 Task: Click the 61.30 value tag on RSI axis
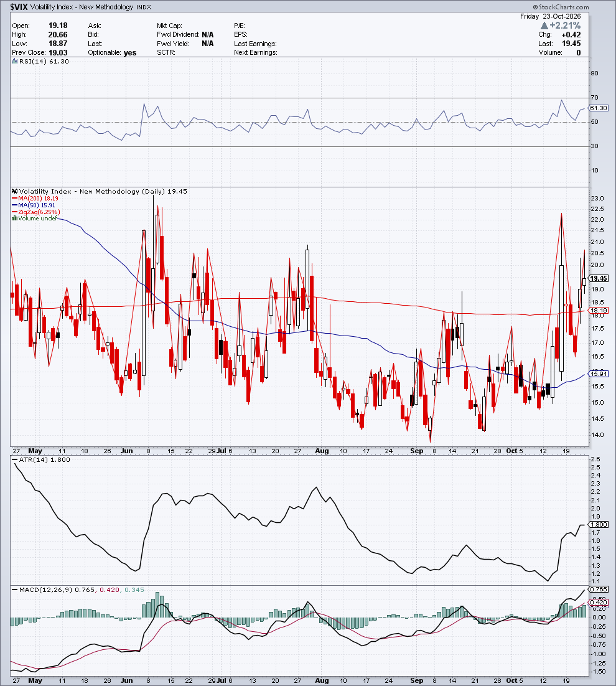[x=599, y=108]
